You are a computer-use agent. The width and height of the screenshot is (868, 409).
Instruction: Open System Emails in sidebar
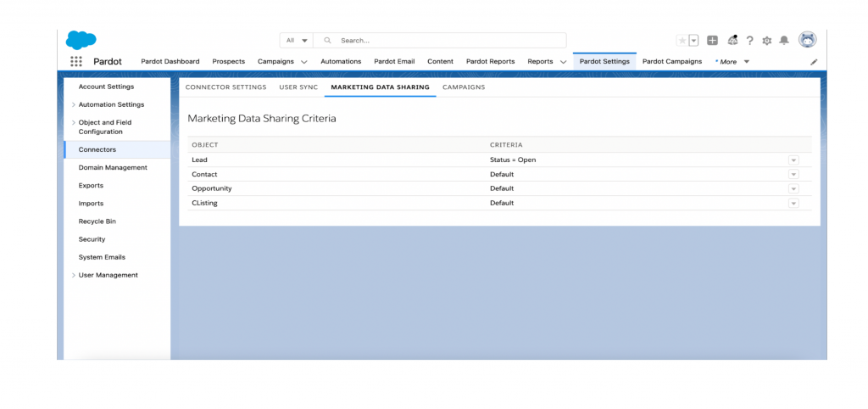[x=102, y=257]
